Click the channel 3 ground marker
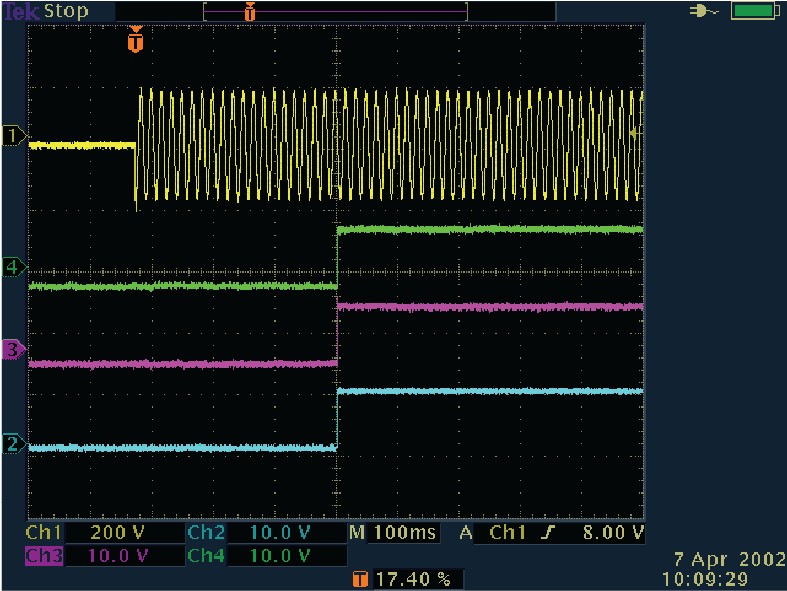Image resolution: width=787 pixels, height=591 pixels. (x=14, y=349)
